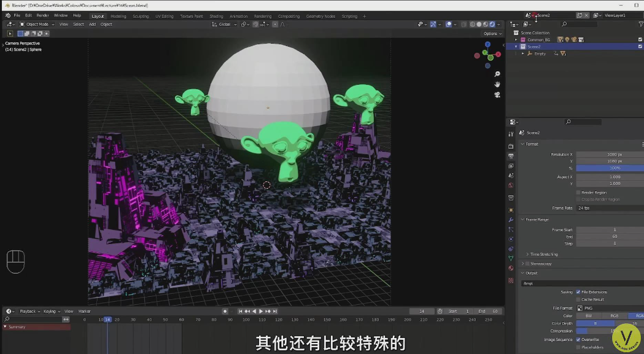Open the Modifiers wrench tab
Viewport: 644px width, 354px height.
(511, 220)
